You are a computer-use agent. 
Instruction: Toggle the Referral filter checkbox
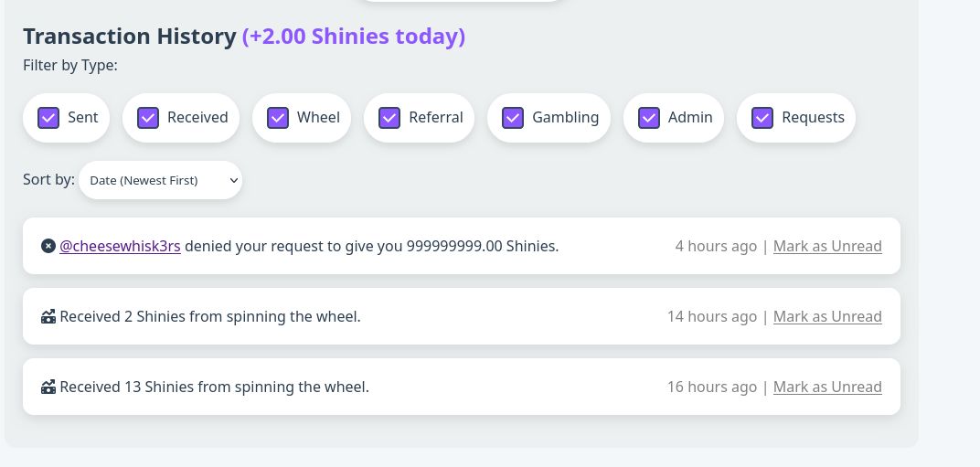click(389, 118)
